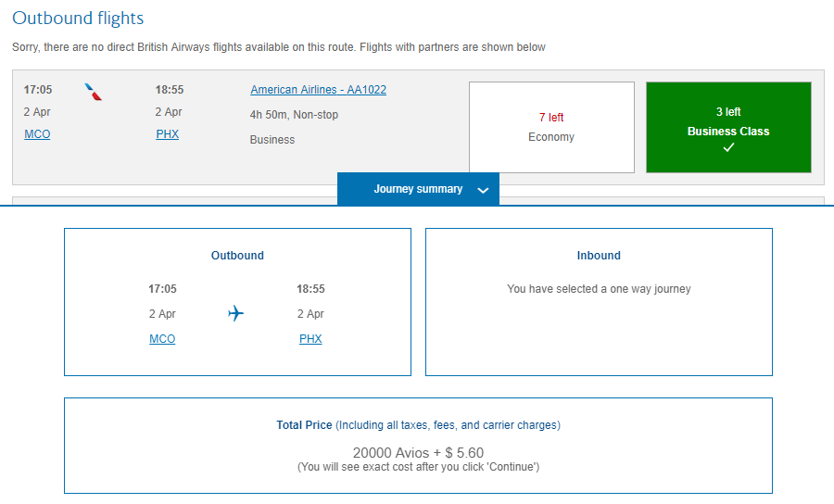Select the green Business Class fare box

tap(728, 127)
